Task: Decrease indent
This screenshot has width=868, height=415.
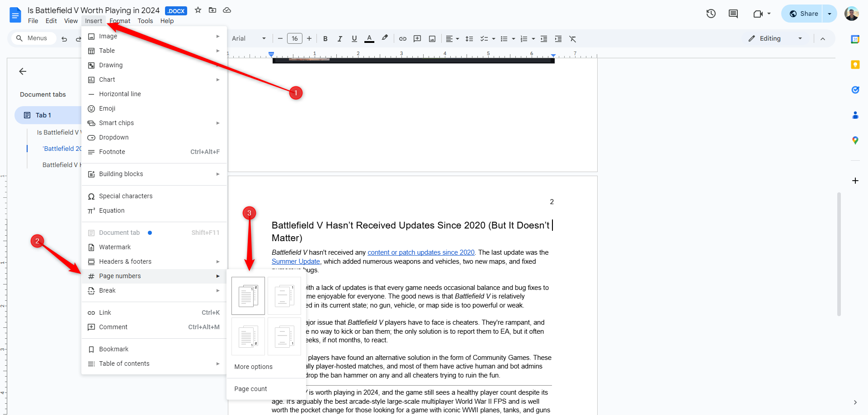Action: tap(544, 39)
